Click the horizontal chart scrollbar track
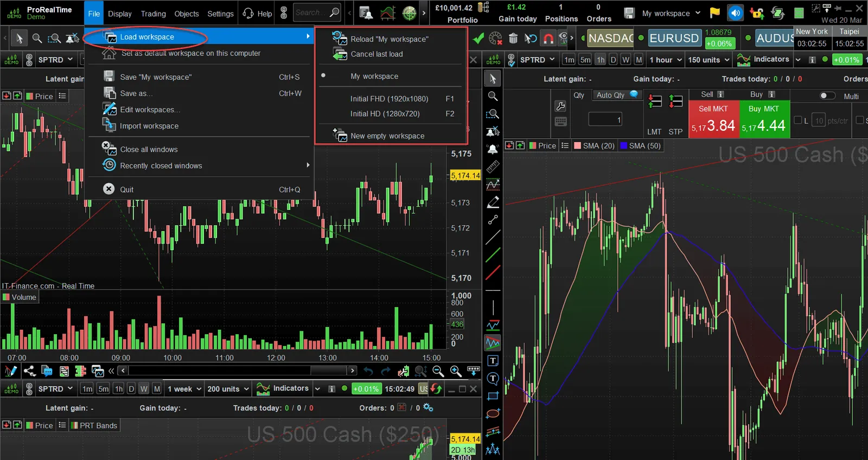Viewport: 868px width, 460px height. (x=237, y=370)
